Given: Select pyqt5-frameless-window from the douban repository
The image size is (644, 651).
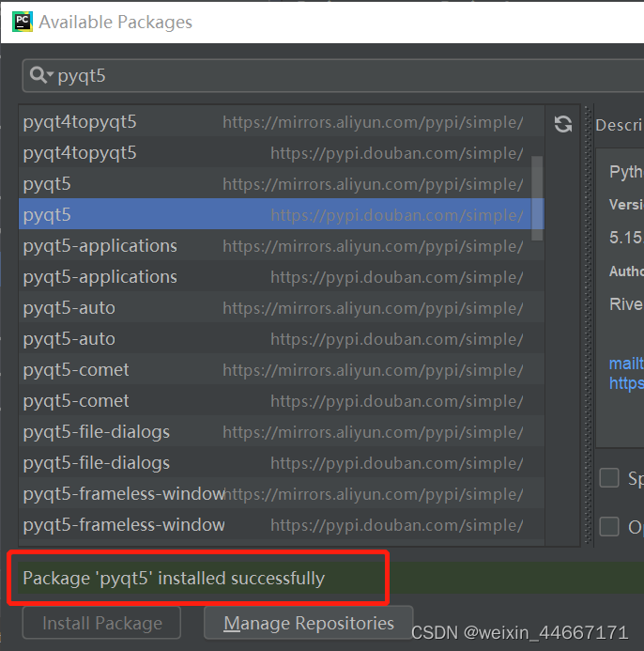Looking at the screenshot, I should click(282, 524).
